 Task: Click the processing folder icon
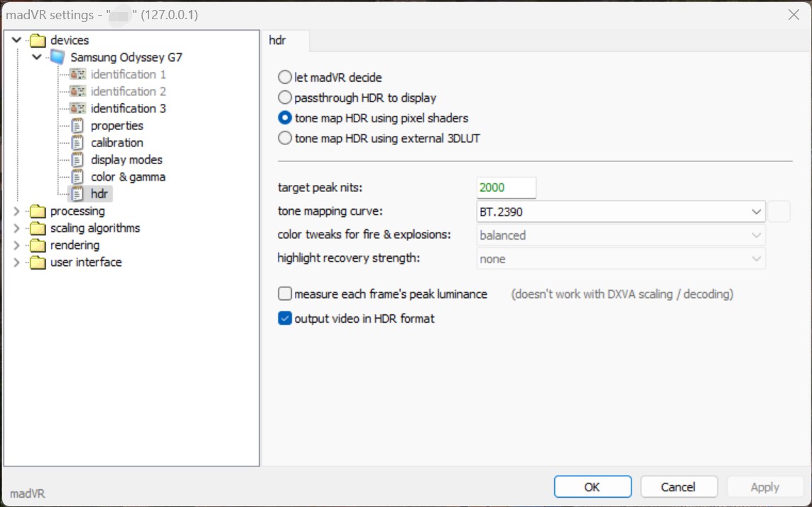point(38,211)
